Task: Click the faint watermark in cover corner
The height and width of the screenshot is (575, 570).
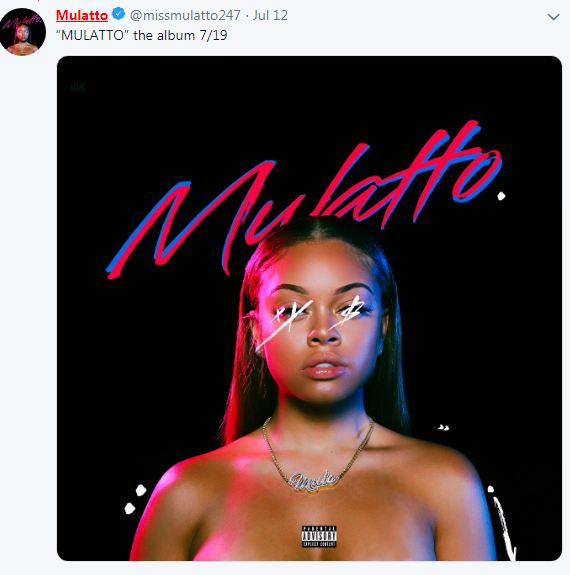Action: (x=78, y=87)
